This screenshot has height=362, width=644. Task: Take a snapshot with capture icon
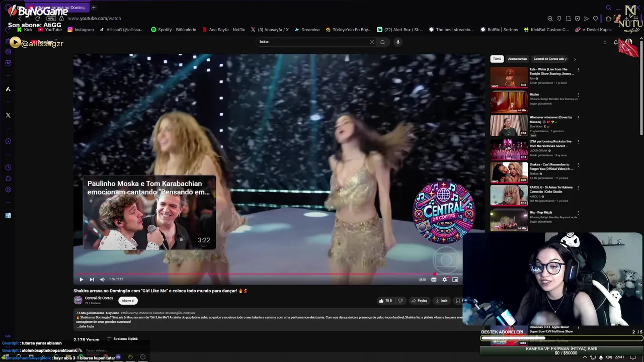(568, 19)
